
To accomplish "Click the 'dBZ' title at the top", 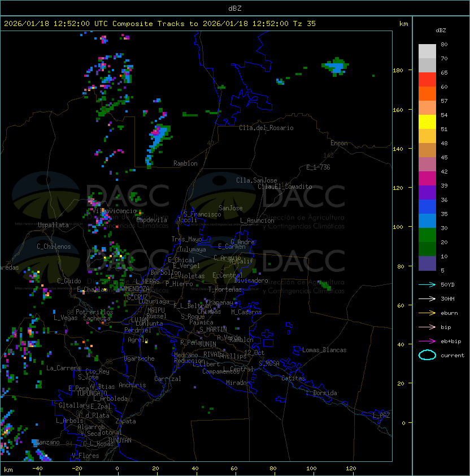I will click(235, 8).
